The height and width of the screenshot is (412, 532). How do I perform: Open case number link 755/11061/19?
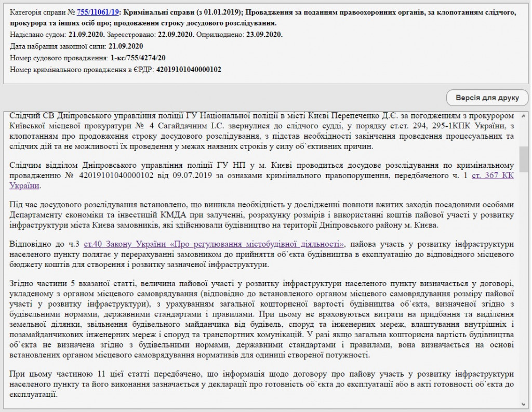point(97,11)
